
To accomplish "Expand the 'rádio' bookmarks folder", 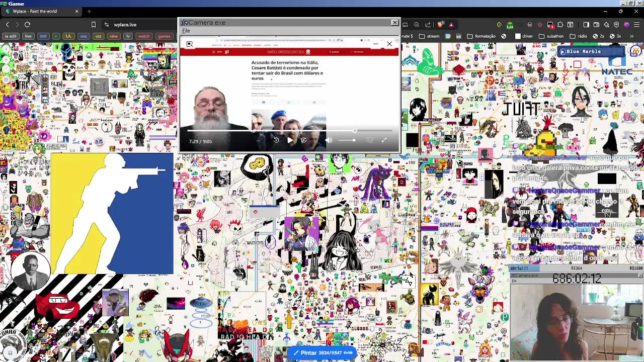I will (x=578, y=36).
